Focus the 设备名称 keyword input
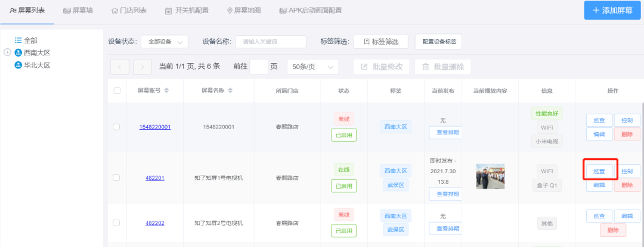 tap(271, 42)
